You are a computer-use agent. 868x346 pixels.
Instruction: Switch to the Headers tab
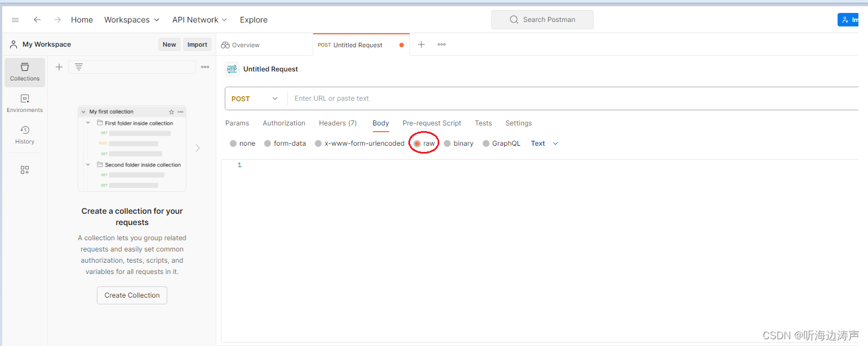(x=337, y=123)
